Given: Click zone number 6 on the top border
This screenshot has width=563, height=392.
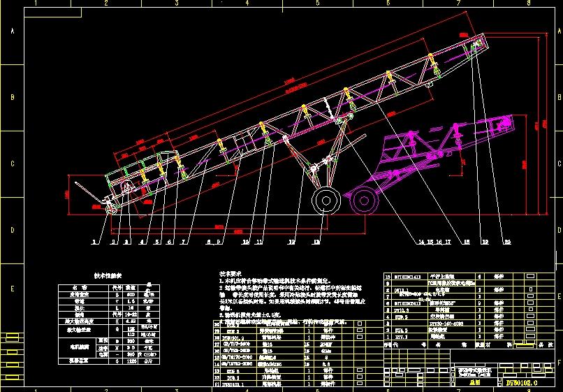Looking at the screenshot, I should (388, 3).
